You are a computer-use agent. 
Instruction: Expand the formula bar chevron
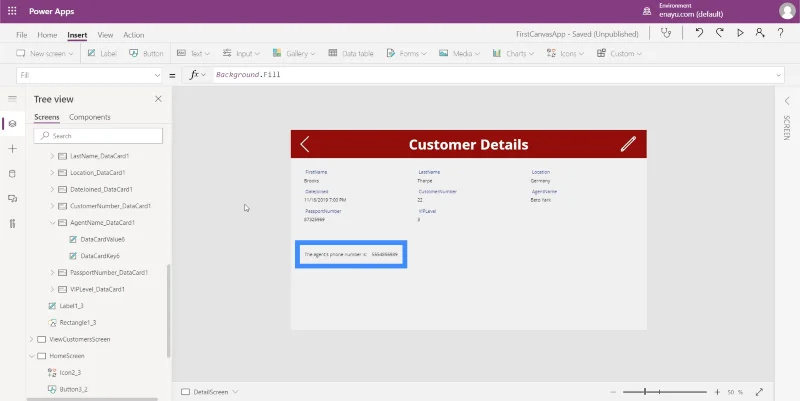(x=779, y=76)
